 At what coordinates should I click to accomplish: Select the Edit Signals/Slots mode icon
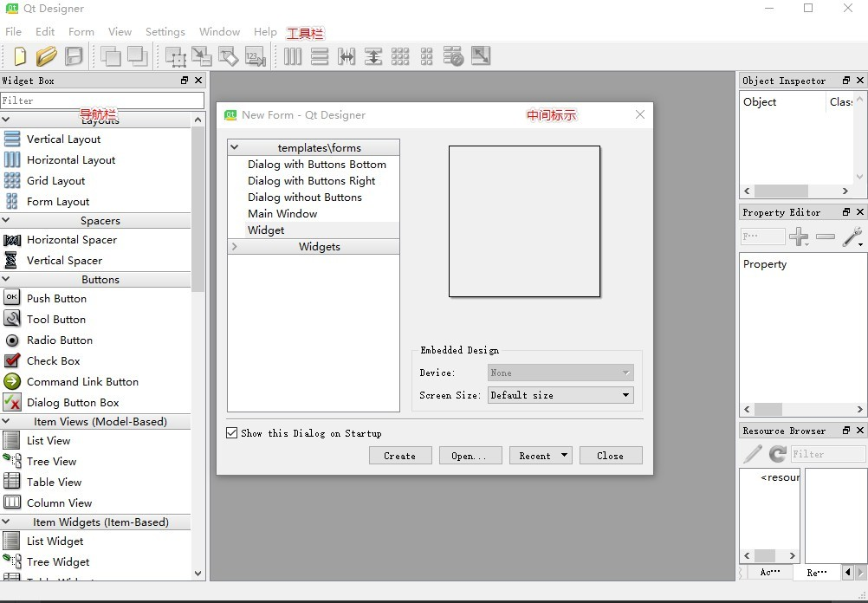point(202,56)
